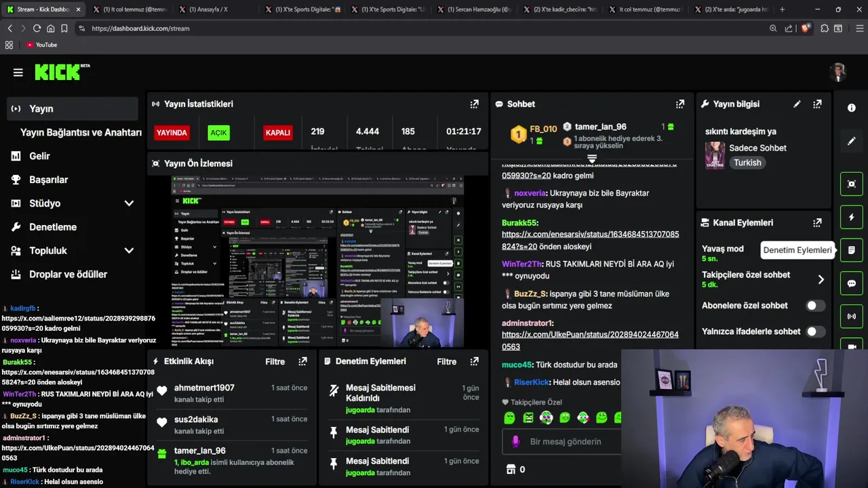Open the browser extensions puzzle icon
868x488 pixels.
click(825, 28)
